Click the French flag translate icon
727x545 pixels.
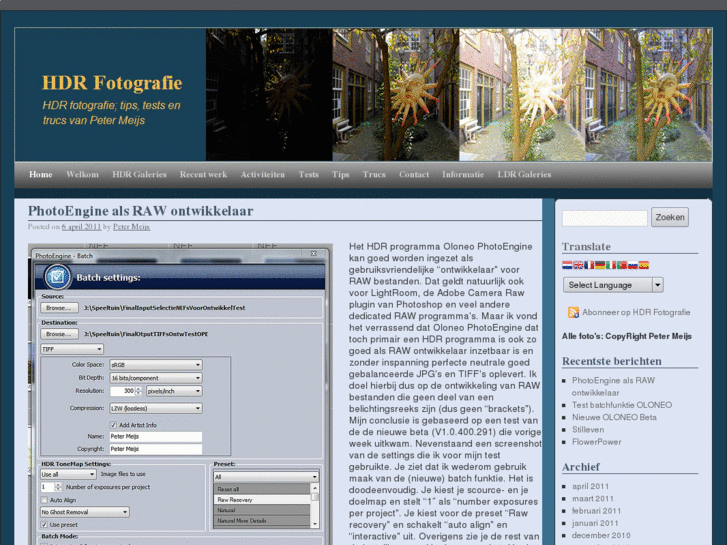589,265
